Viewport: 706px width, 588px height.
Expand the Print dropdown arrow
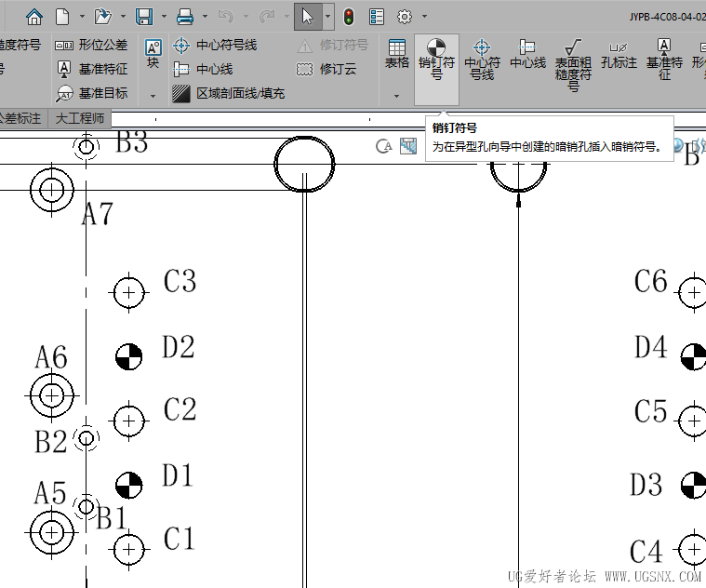point(205,17)
